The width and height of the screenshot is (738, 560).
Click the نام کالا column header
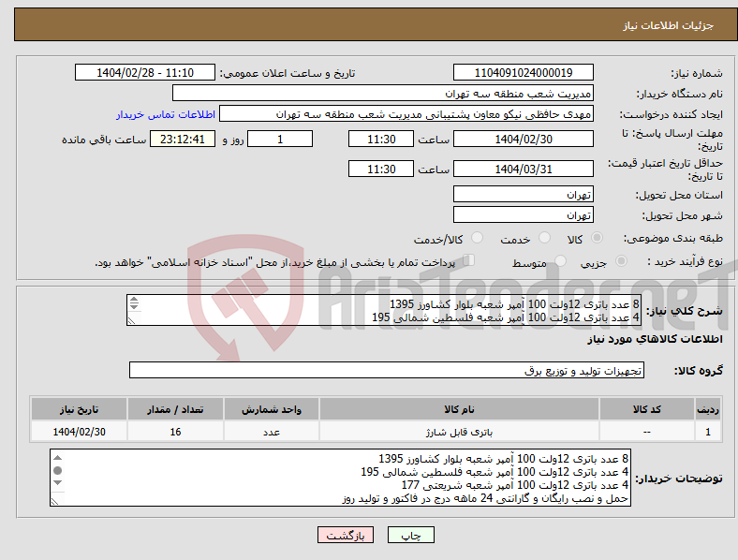pos(459,409)
